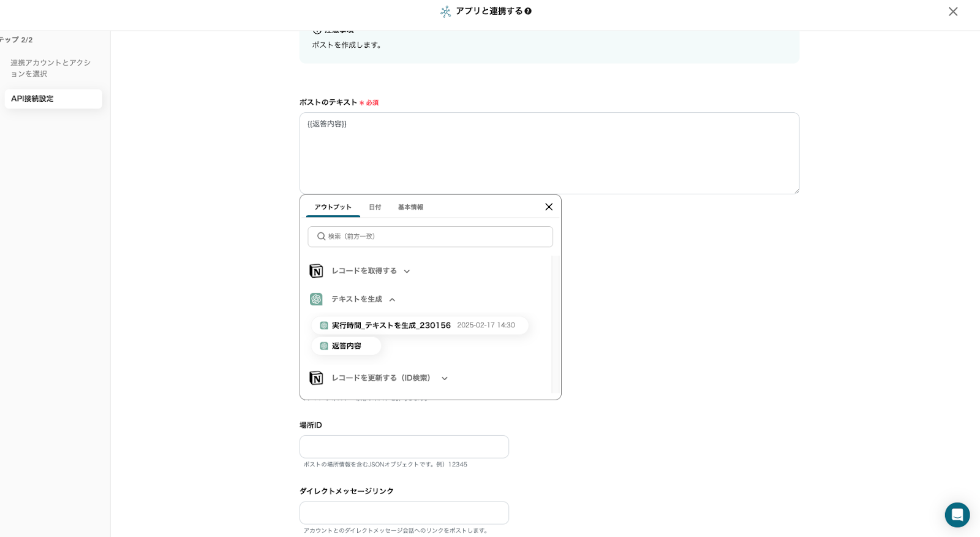
Task: Switch to the 基本情報 tab
Action: pyautogui.click(x=410, y=207)
